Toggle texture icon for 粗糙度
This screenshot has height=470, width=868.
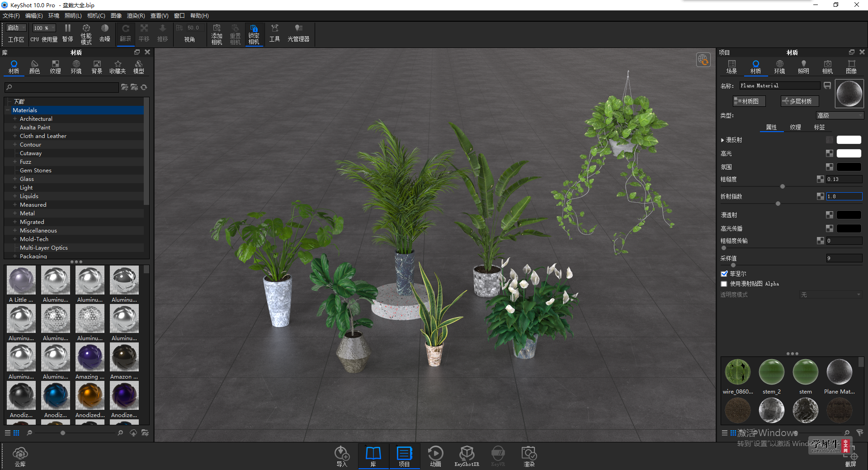(x=821, y=179)
